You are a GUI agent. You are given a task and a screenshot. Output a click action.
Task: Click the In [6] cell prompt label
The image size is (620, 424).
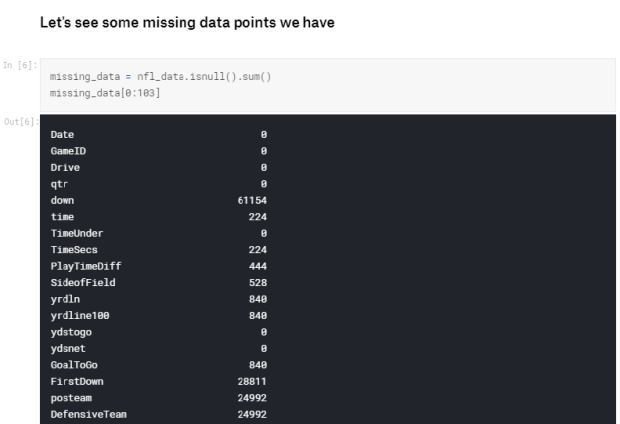point(20,65)
